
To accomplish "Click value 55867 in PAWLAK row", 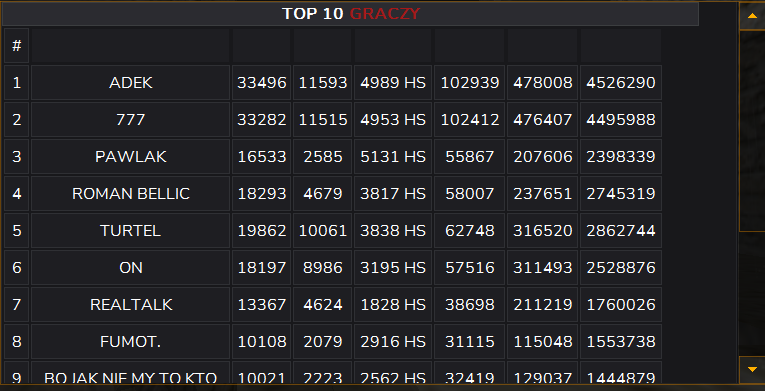I will coord(469,157).
